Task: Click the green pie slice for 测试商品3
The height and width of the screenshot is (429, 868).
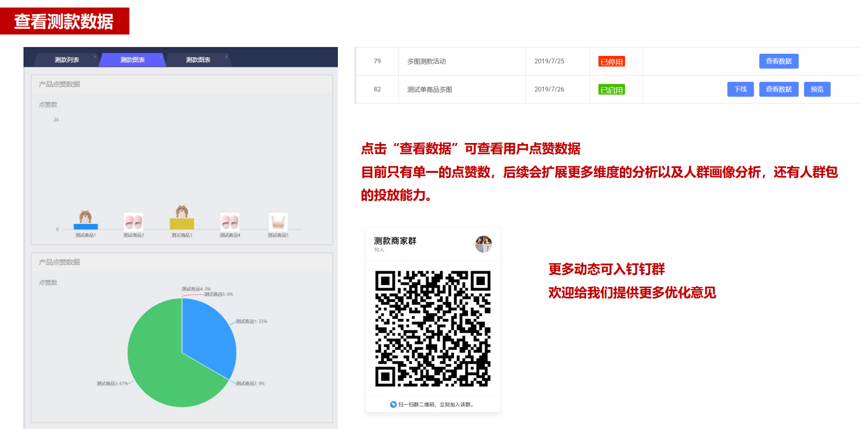Action: pos(162,365)
